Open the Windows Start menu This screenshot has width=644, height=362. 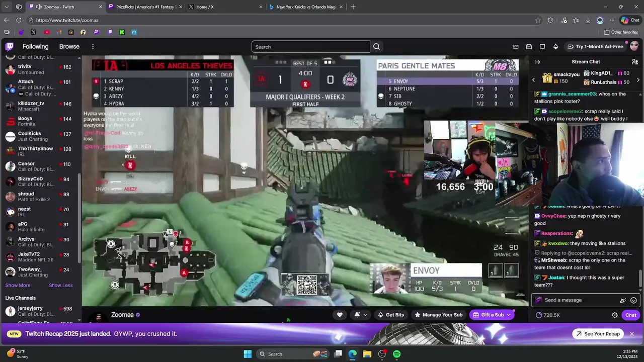coord(248,354)
